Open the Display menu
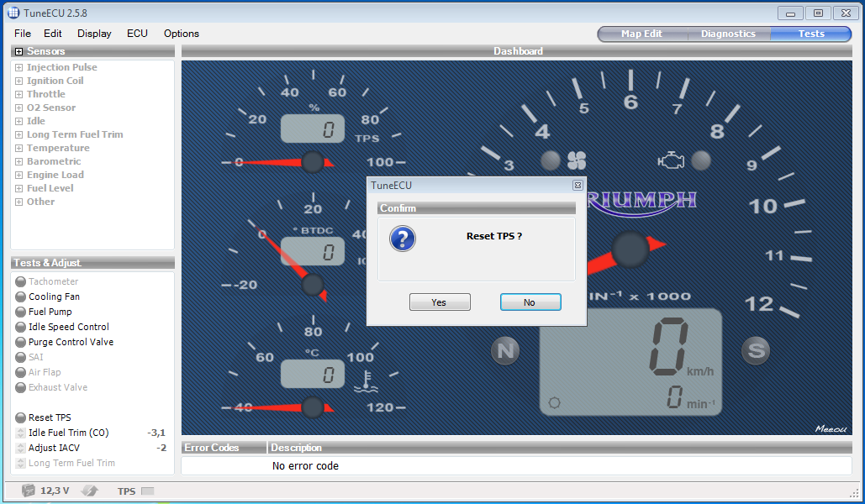 point(94,34)
